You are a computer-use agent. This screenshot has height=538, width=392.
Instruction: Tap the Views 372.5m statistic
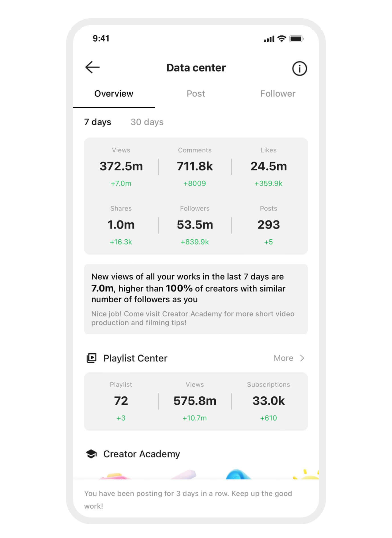[121, 166]
